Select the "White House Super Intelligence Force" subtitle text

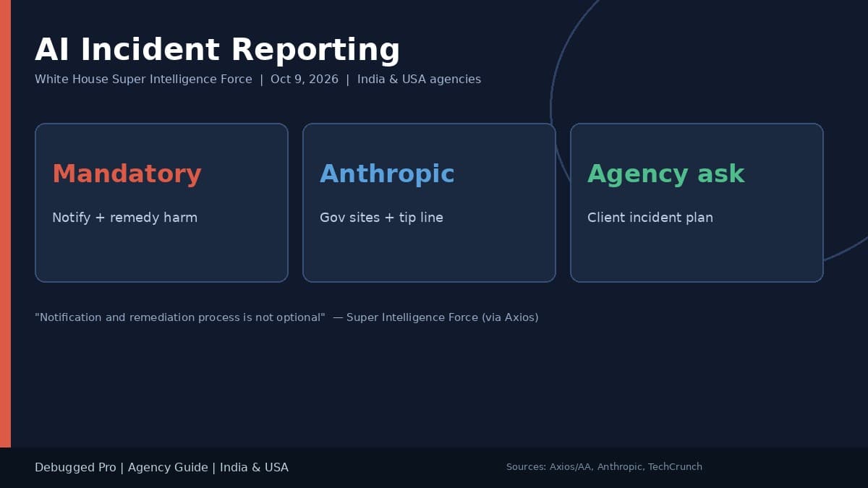[x=143, y=80]
